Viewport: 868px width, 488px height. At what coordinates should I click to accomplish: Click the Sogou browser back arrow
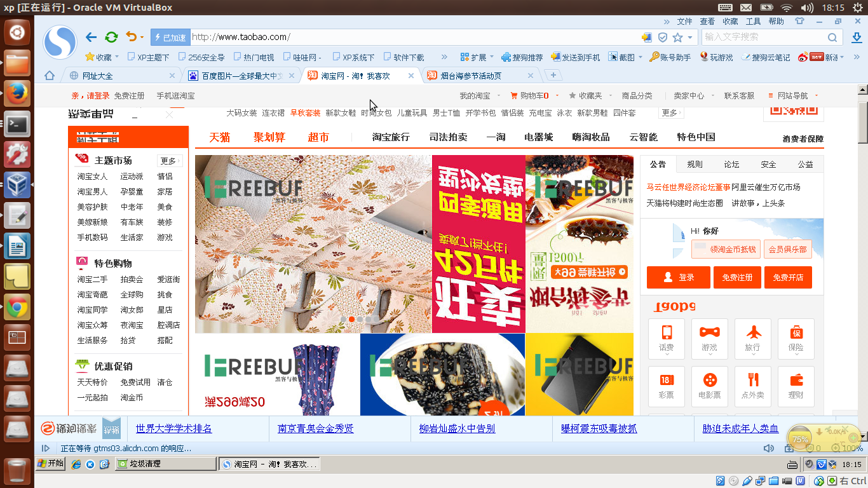coord(92,37)
